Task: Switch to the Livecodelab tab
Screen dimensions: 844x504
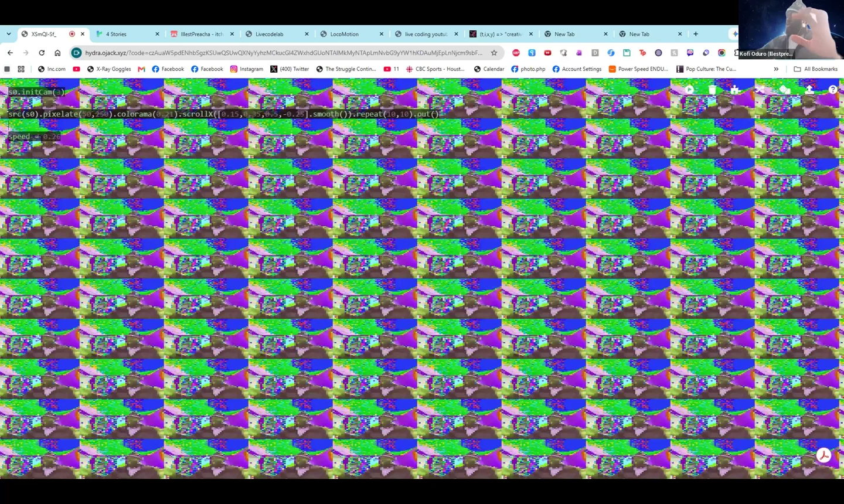Action: pos(277,34)
